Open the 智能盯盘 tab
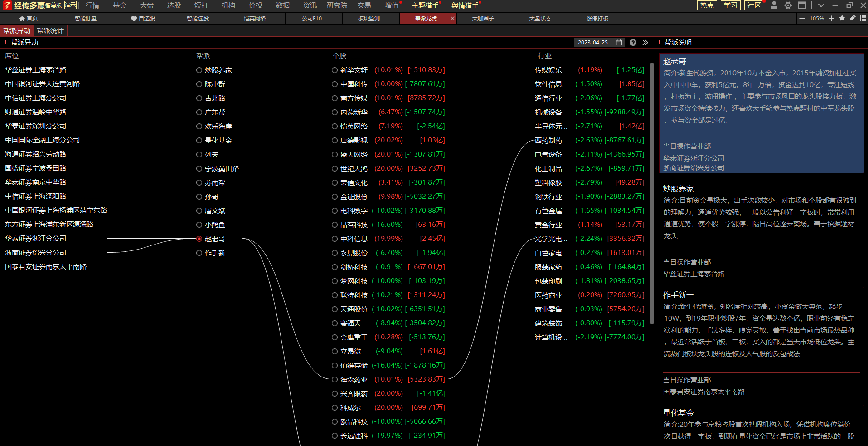Viewport: 868px width, 446px height. 86,19
